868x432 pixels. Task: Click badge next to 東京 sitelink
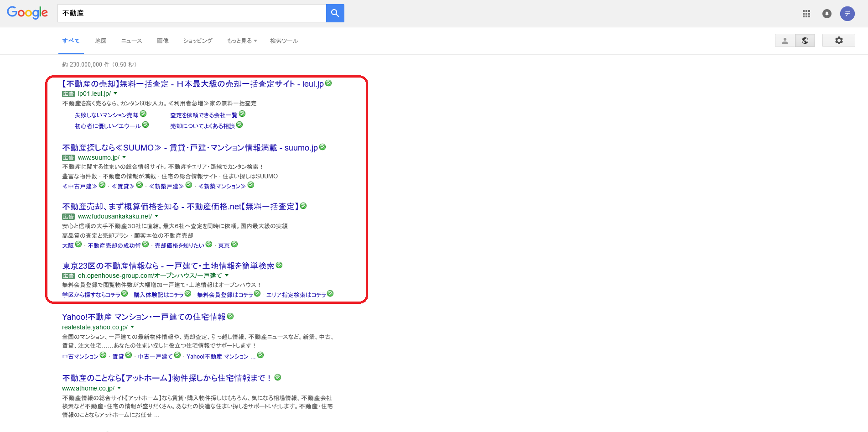pos(234,244)
